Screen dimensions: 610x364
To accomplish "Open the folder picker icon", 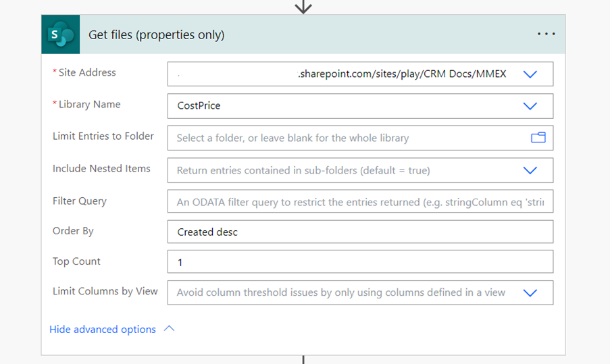I will [x=538, y=138].
